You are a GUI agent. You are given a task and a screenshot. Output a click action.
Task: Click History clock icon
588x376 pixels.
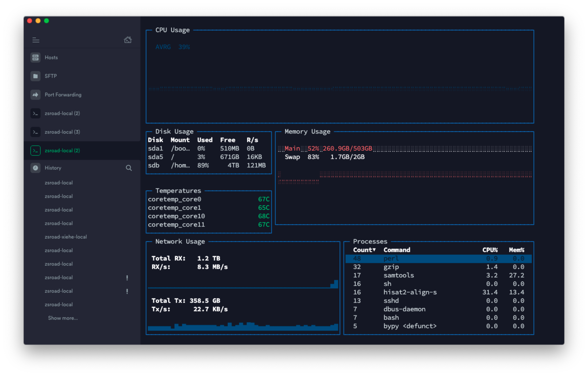tap(35, 168)
